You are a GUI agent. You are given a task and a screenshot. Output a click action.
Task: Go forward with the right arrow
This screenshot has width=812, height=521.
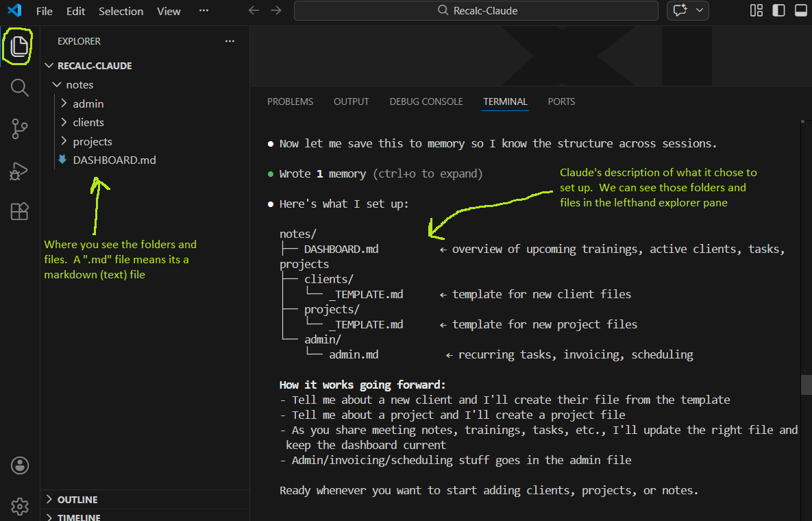(x=276, y=10)
